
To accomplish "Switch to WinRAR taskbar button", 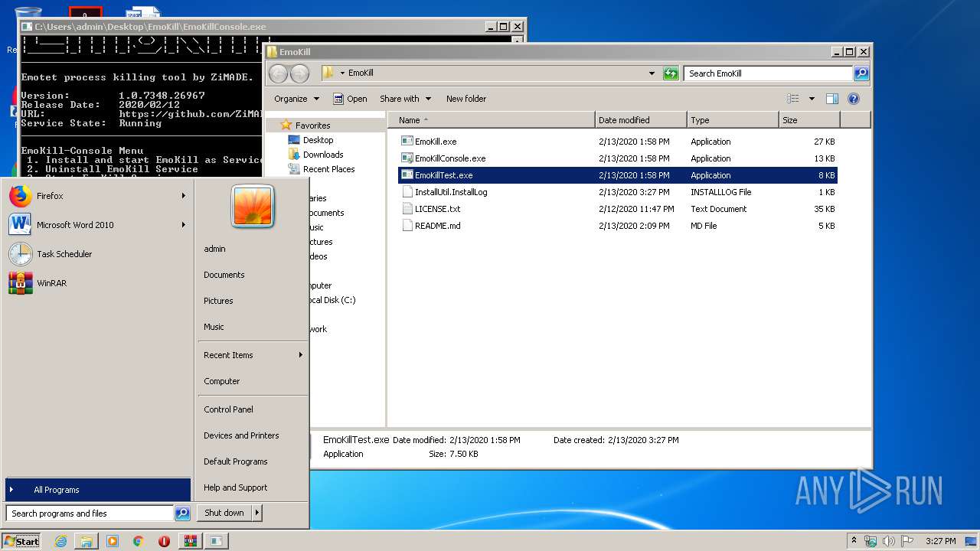I will [x=190, y=541].
